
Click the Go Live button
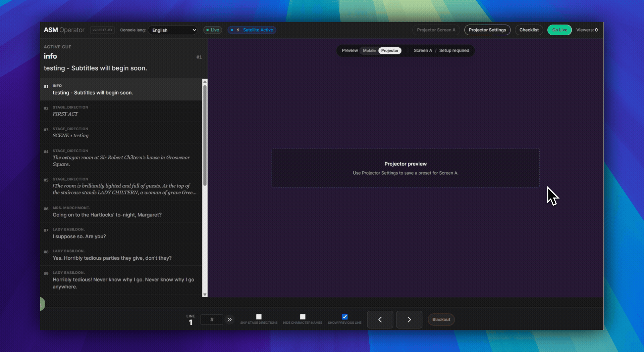coord(559,30)
